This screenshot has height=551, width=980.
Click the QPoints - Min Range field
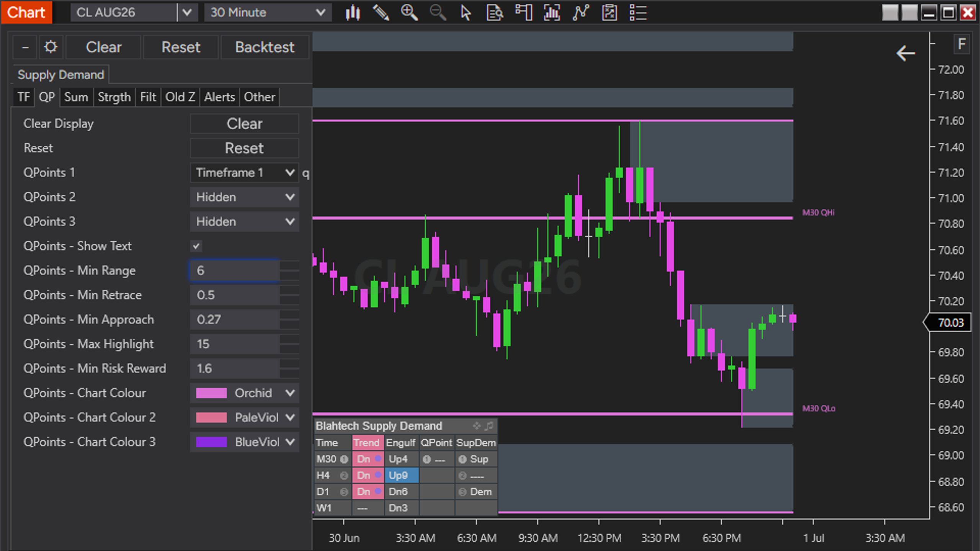[x=235, y=271]
